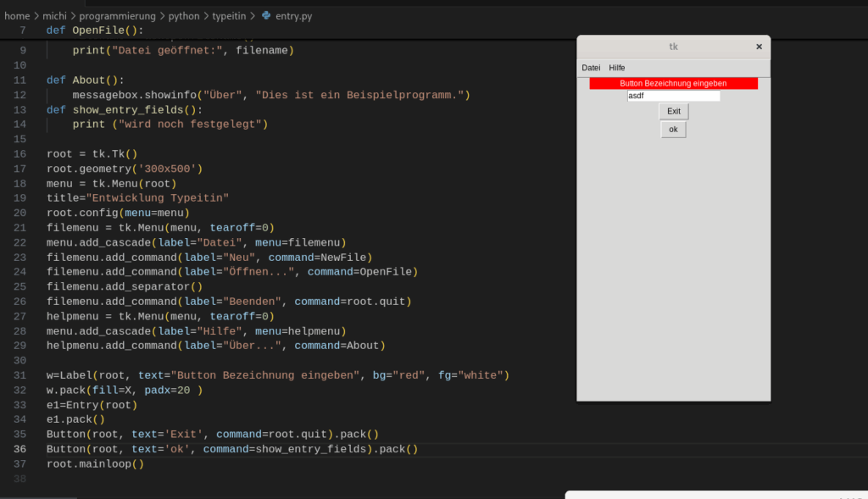
Task: Click line number 36 in the gutter
Action: (20, 449)
